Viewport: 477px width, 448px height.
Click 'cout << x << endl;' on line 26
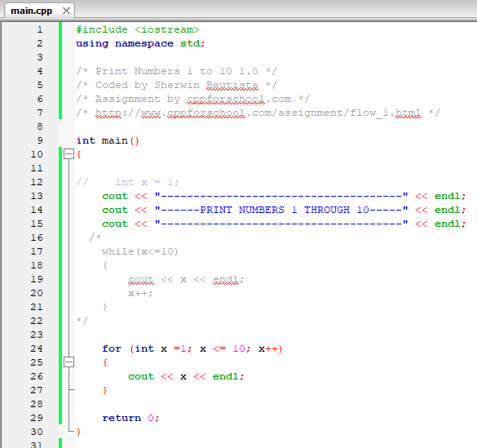tap(186, 376)
